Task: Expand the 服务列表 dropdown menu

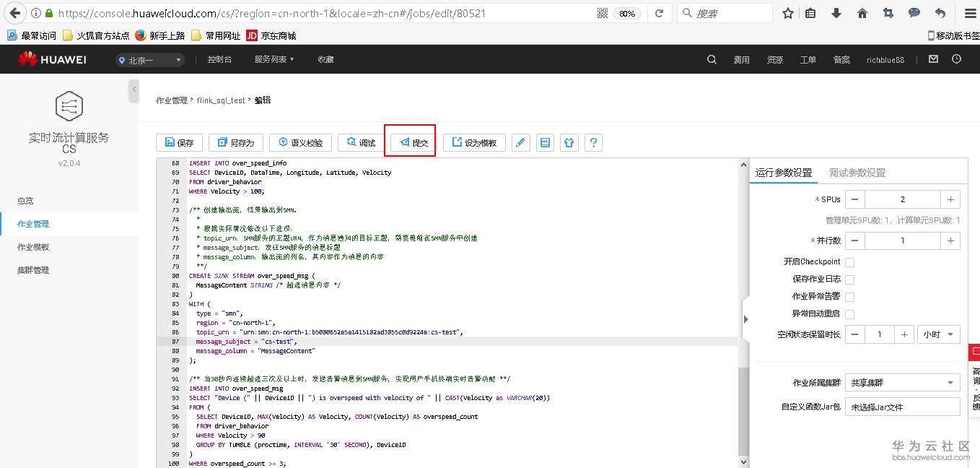Action: point(274,60)
